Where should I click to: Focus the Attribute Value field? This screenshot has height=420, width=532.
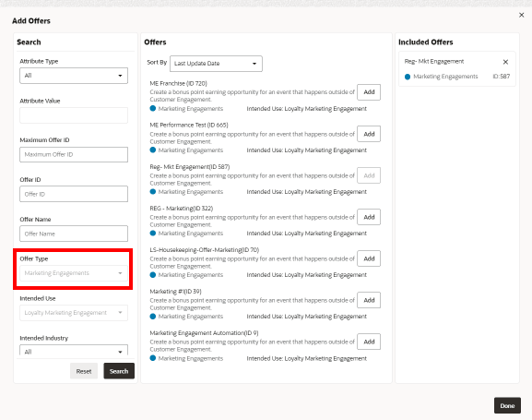tap(74, 115)
